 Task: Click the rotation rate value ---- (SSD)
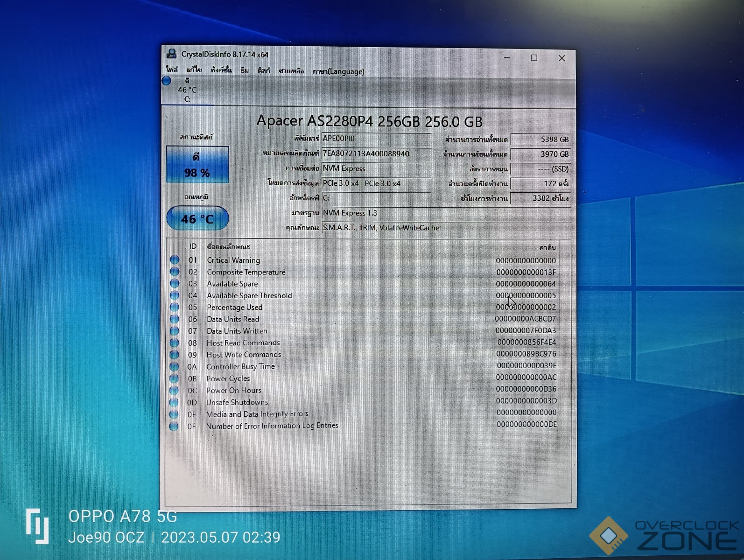pyautogui.click(x=540, y=169)
